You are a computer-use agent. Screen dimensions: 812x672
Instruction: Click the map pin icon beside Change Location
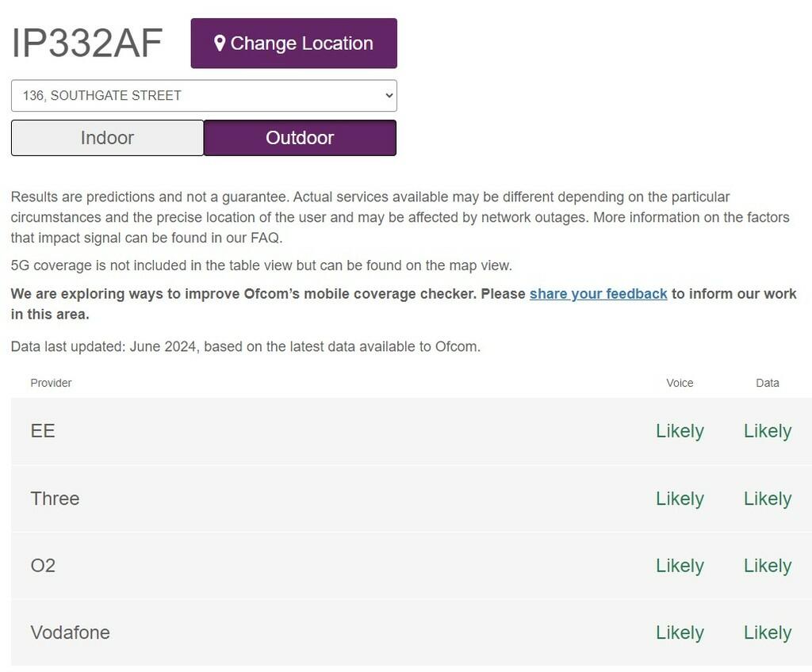(220, 44)
